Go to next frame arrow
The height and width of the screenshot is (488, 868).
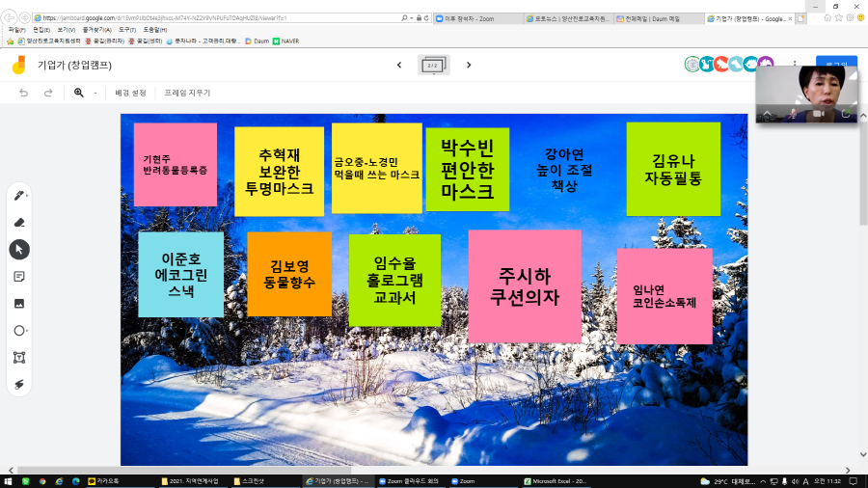point(469,66)
